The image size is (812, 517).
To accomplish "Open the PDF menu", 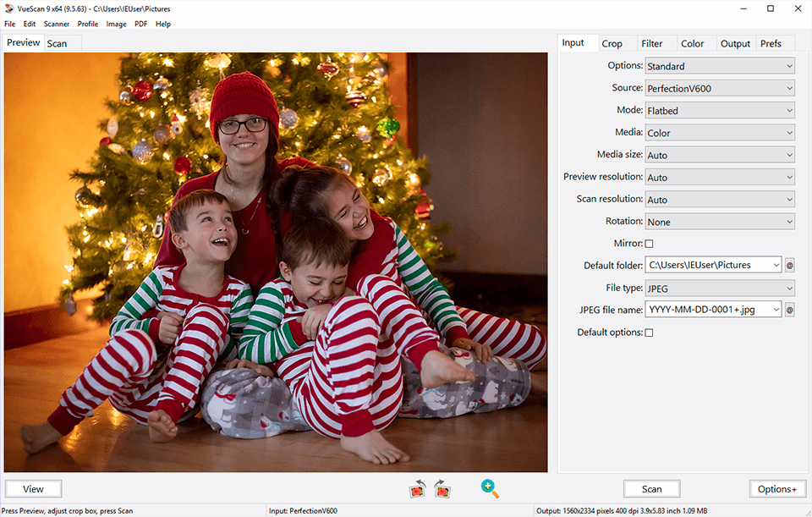I will point(141,24).
